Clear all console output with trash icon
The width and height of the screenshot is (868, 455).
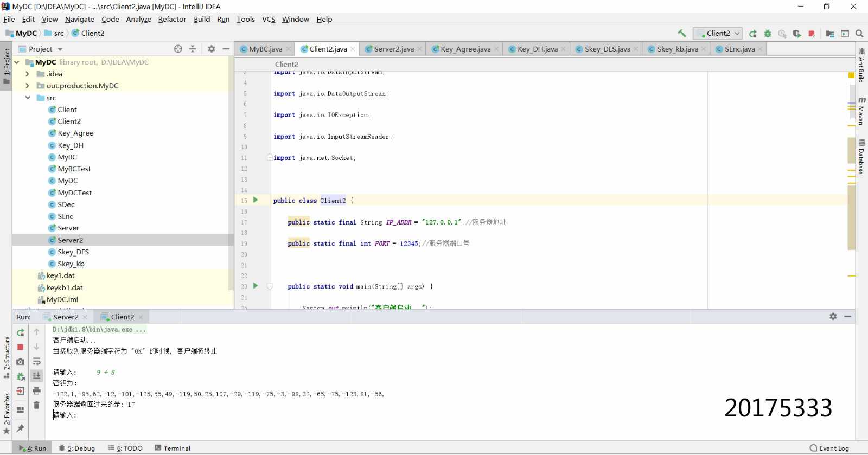pos(36,405)
